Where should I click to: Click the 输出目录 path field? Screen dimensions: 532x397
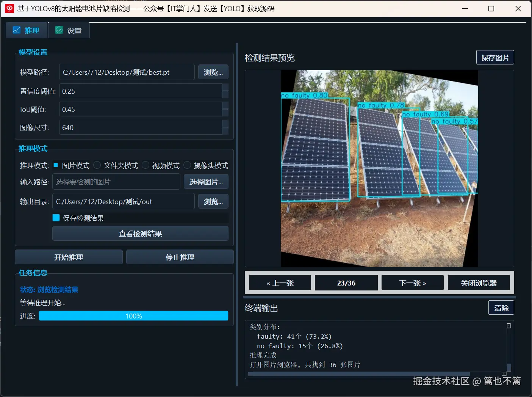point(124,201)
